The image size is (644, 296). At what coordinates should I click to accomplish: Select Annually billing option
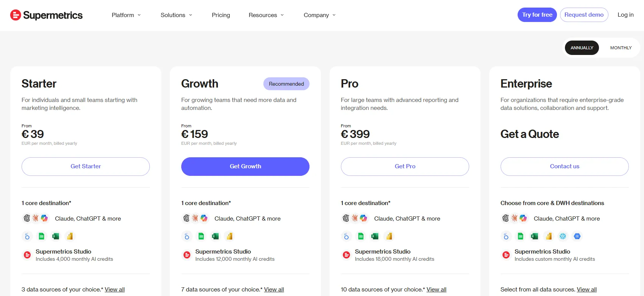click(x=582, y=48)
